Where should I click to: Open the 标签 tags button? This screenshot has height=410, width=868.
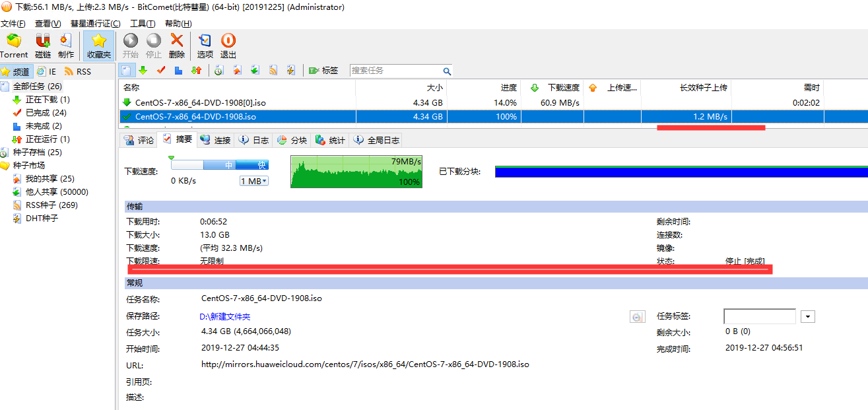[x=323, y=70]
